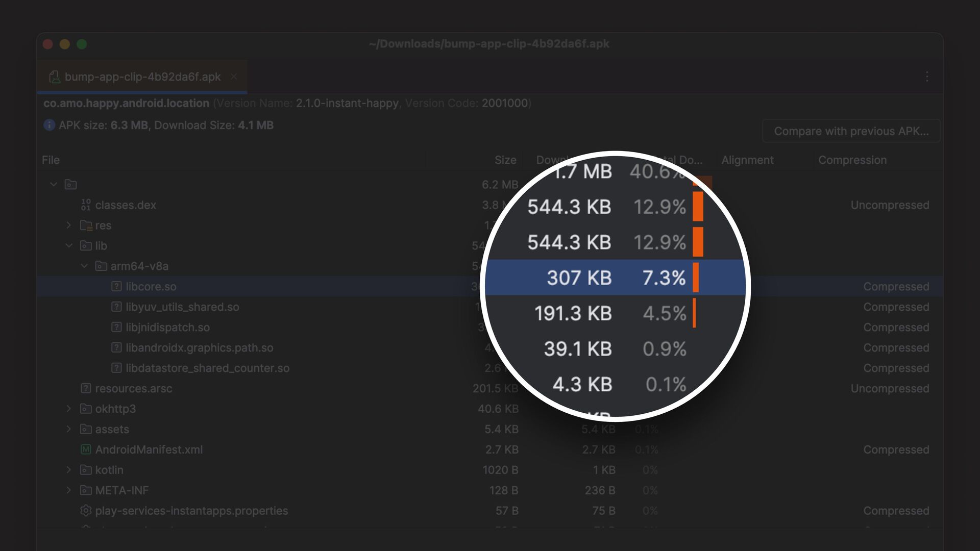980x551 pixels.
Task: Click the libcore.so file icon
Action: 116,287
